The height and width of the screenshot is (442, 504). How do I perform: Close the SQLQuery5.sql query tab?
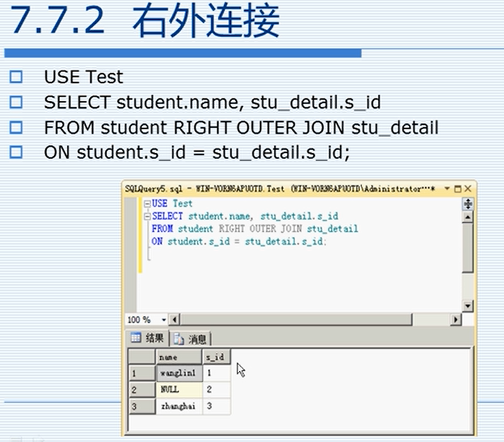pyautogui.click(x=468, y=189)
